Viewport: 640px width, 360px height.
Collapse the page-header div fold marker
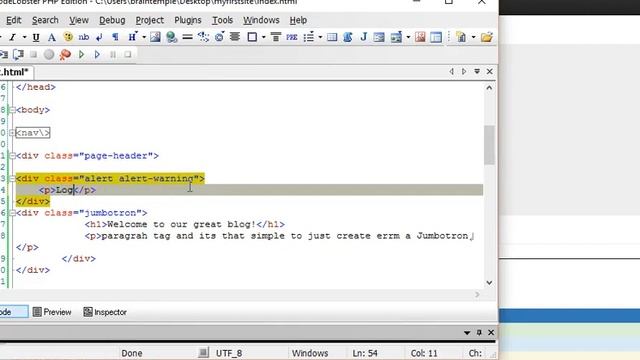[12, 156]
